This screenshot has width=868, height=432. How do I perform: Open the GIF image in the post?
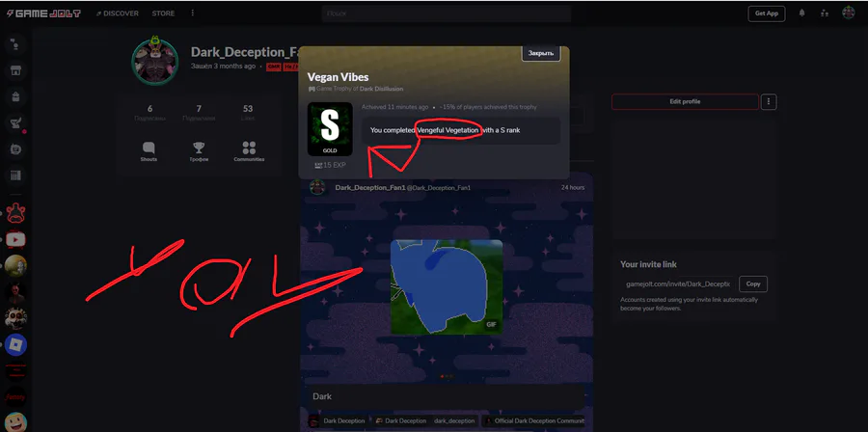pyautogui.click(x=447, y=286)
